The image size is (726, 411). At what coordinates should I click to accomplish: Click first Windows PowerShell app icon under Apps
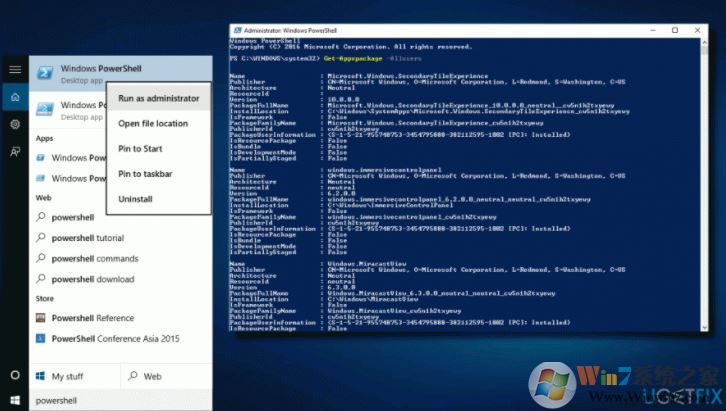click(x=41, y=158)
